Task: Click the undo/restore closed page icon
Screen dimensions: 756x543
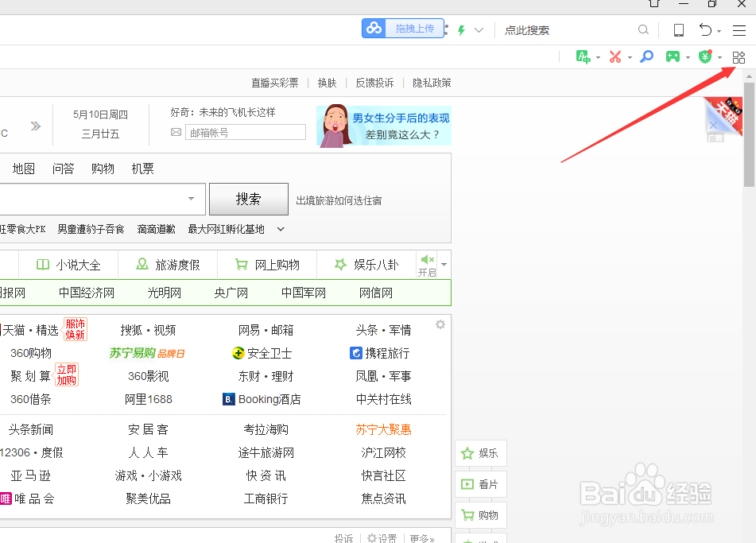Action: tap(705, 30)
